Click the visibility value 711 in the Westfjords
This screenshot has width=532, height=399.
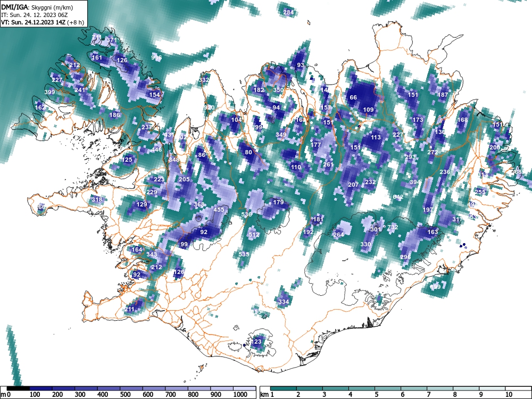pos(96,37)
